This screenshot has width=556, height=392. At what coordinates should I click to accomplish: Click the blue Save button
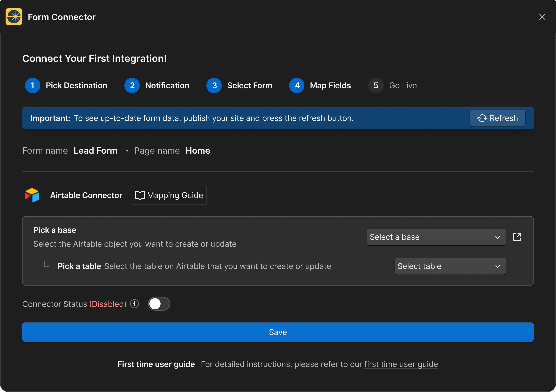tap(278, 332)
